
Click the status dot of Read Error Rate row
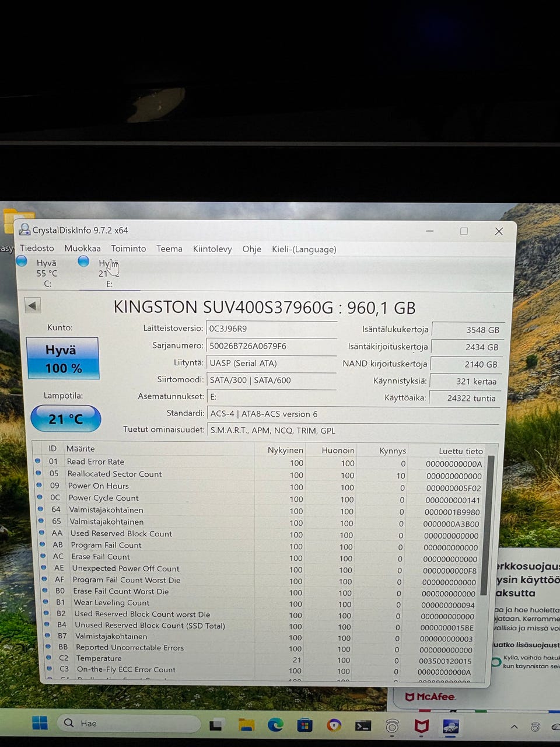(38, 461)
